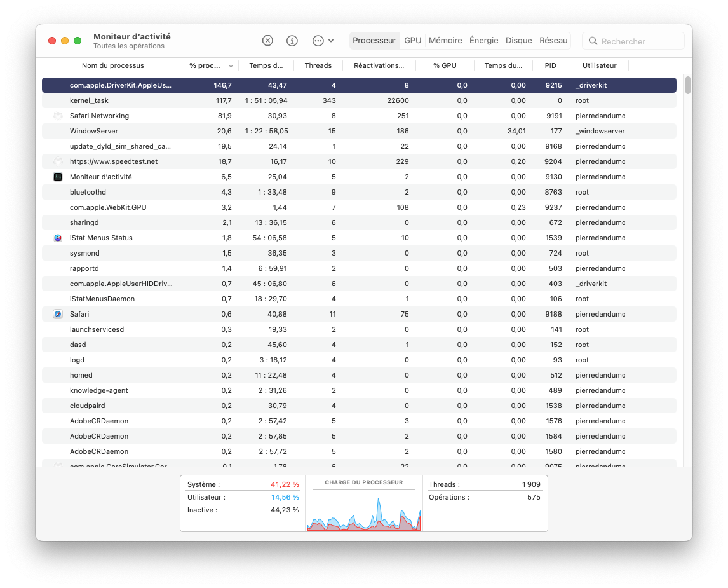Click the Moniteur d'activité app icon

pyautogui.click(x=58, y=177)
